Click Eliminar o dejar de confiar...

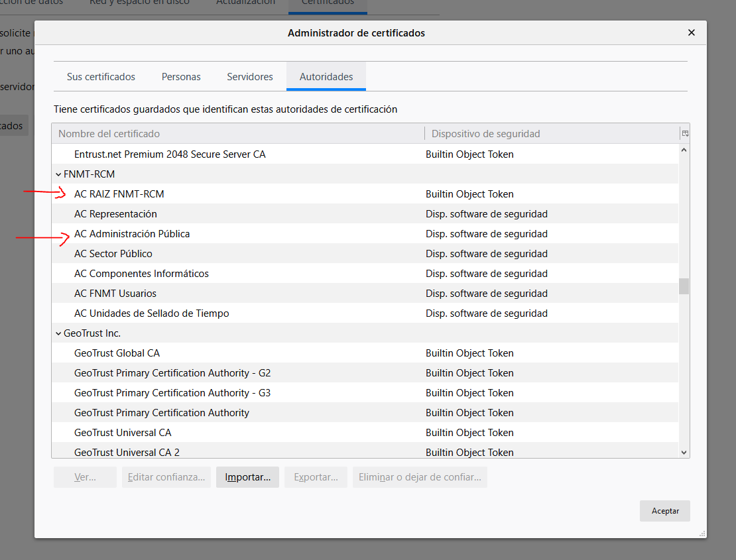pyautogui.click(x=420, y=477)
